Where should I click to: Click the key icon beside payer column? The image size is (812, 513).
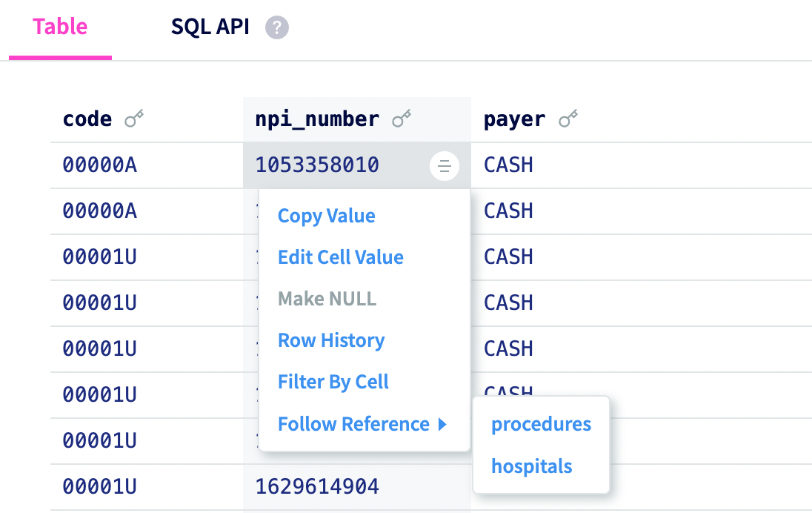pyautogui.click(x=568, y=119)
